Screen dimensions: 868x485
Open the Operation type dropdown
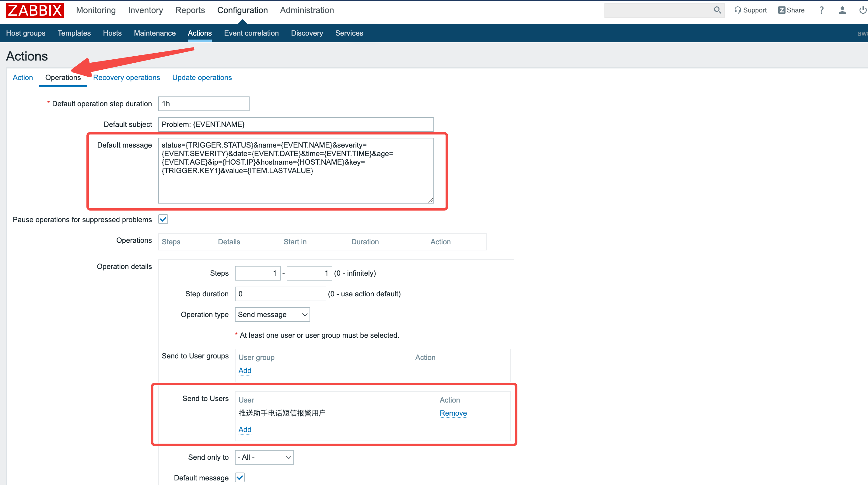point(272,315)
